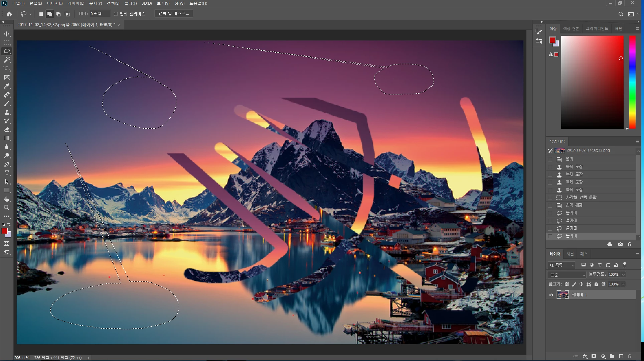The height and width of the screenshot is (361, 644).
Task: Select the Crop tool
Action: coord(7,69)
